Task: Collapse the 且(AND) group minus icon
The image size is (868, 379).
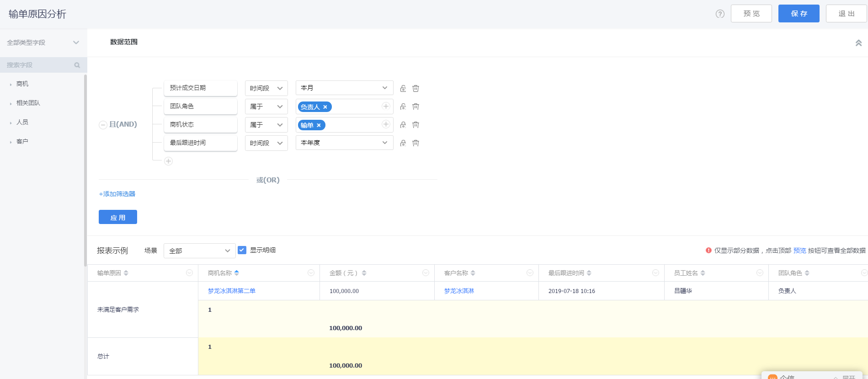Action: pos(103,125)
